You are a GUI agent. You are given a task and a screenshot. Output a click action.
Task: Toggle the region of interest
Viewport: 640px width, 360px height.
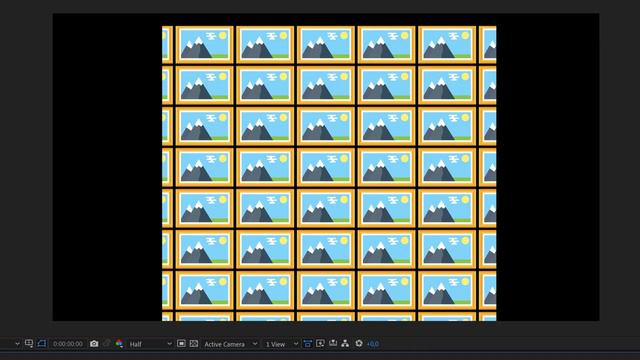[x=181, y=344]
